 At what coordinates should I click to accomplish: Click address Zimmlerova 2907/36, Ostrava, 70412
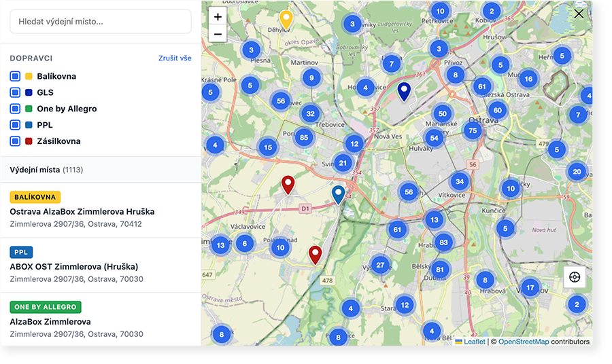75,224
